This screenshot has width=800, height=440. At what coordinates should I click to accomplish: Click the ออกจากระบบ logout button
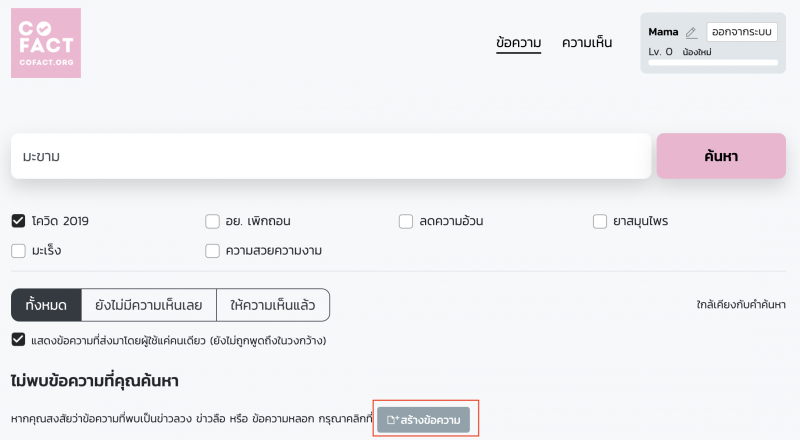pos(742,32)
